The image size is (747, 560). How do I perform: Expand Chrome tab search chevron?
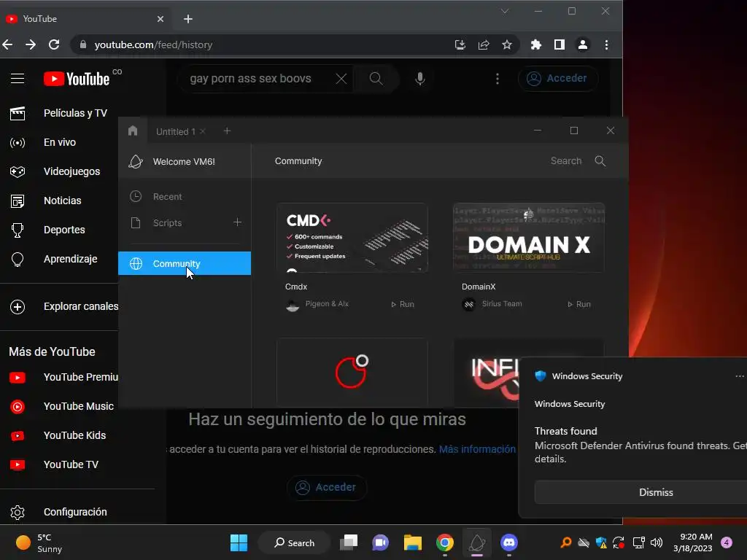(x=505, y=11)
